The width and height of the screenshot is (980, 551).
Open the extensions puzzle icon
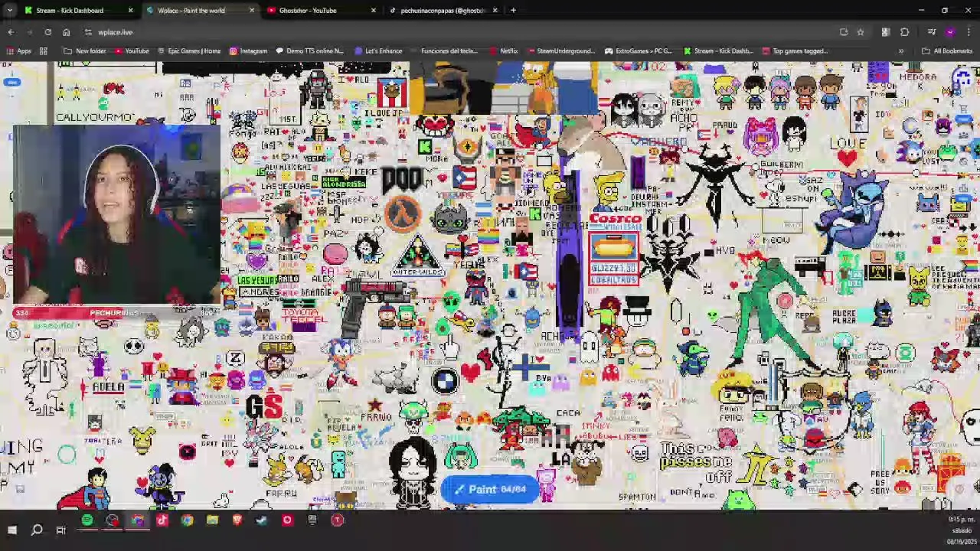point(904,32)
